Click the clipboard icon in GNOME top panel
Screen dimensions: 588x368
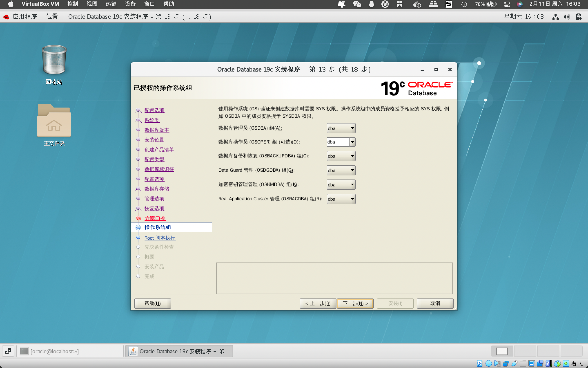point(579,17)
